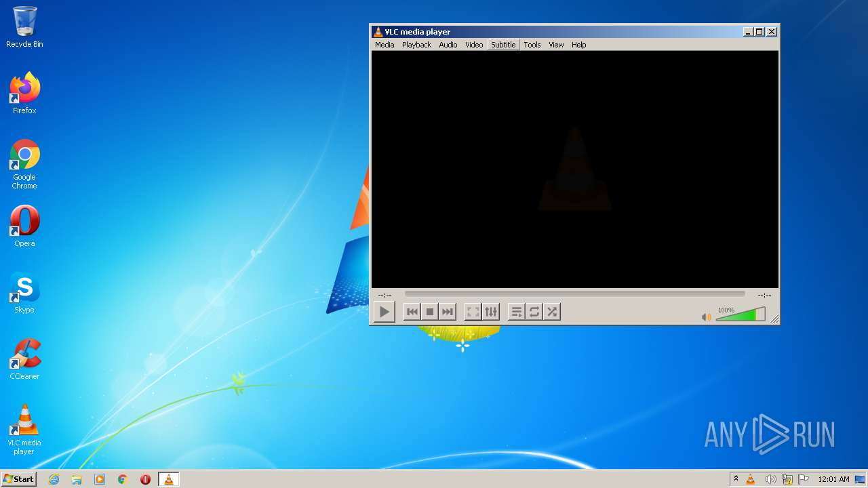Viewport: 868px width, 488px height.
Task: Open Opera from the taskbar
Action: tap(145, 479)
